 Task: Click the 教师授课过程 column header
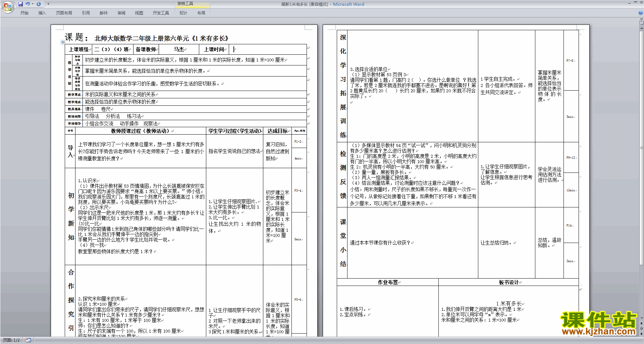[x=140, y=131]
